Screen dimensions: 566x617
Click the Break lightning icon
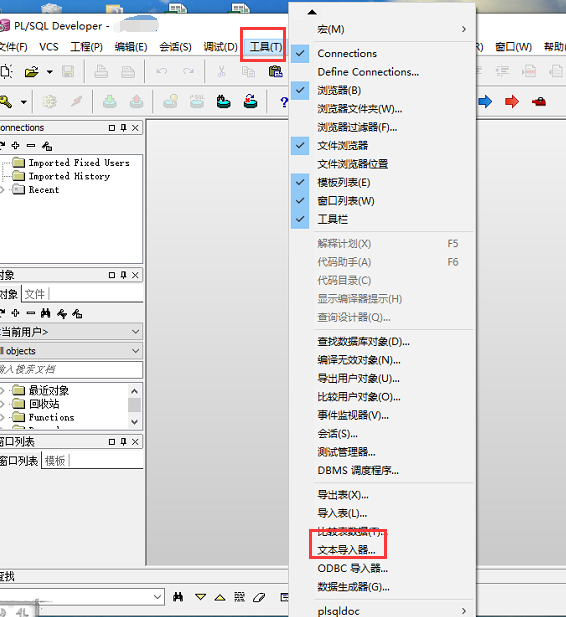coord(77,102)
